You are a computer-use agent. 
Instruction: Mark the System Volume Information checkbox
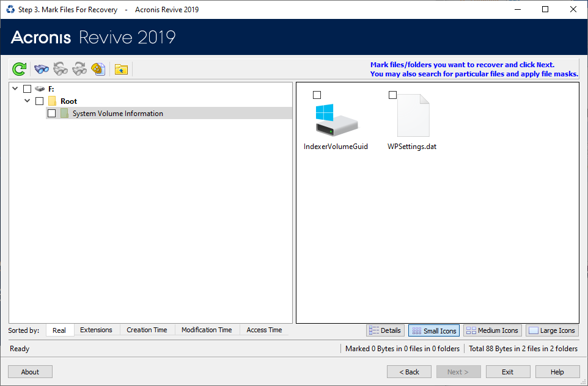click(52, 113)
